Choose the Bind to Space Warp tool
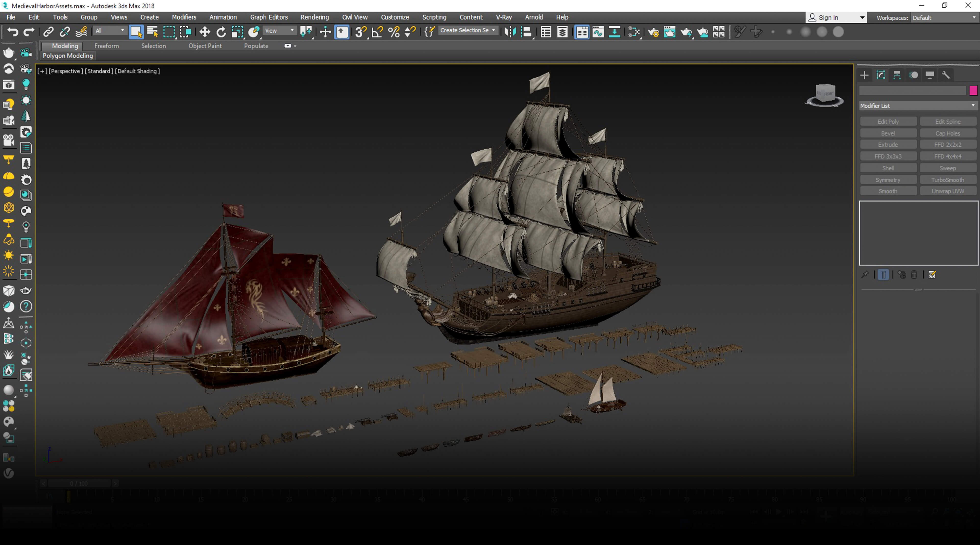 pyautogui.click(x=81, y=32)
